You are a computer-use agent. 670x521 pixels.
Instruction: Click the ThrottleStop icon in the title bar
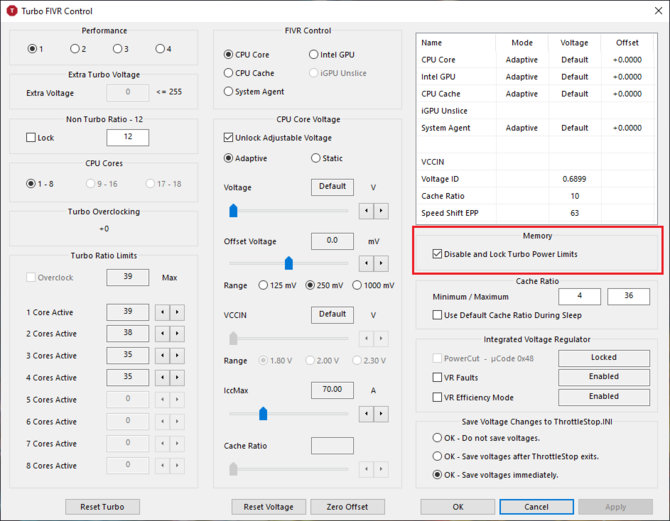point(11,11)
